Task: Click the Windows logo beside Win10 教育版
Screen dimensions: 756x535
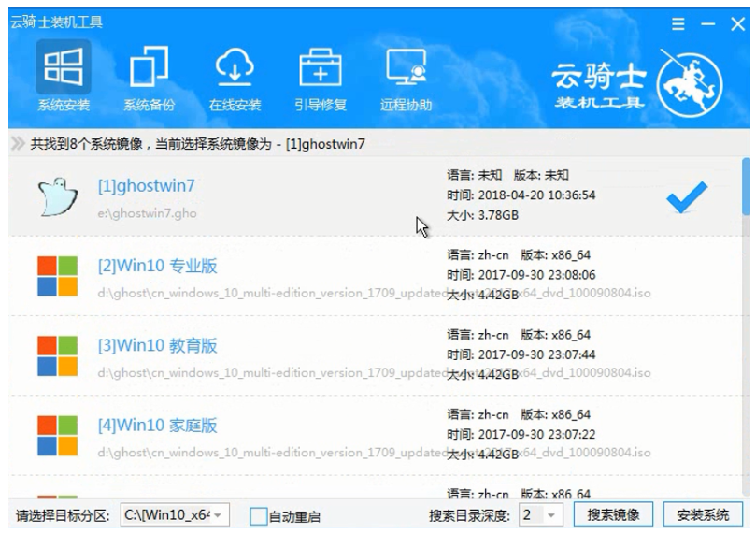Action: coord(56,357)
